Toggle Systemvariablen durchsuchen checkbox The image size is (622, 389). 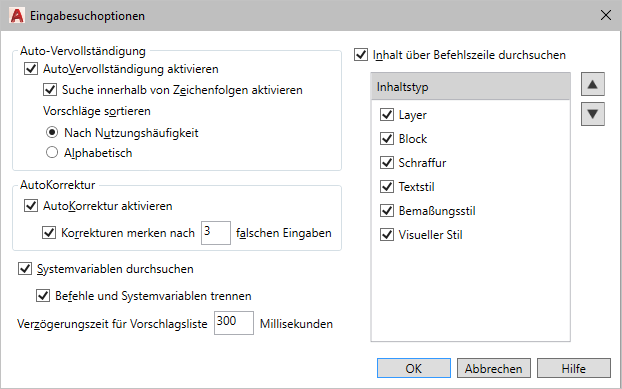[x=25, y=268]
